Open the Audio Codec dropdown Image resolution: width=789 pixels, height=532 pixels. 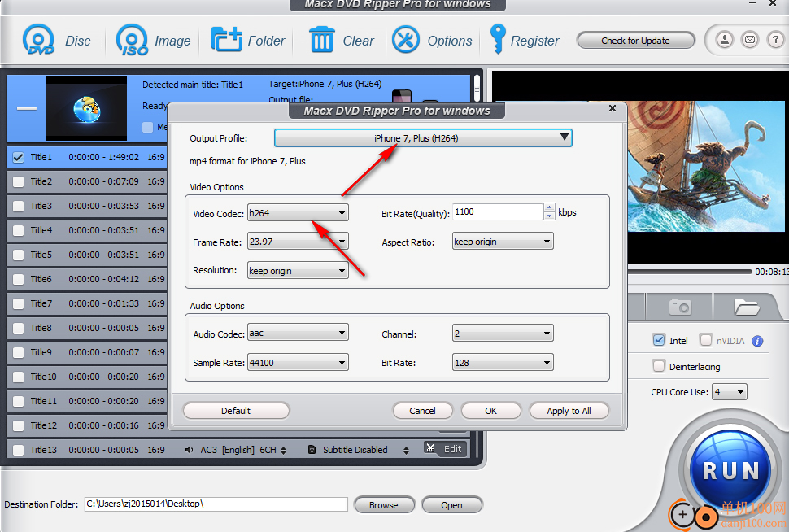coord(298,333)
